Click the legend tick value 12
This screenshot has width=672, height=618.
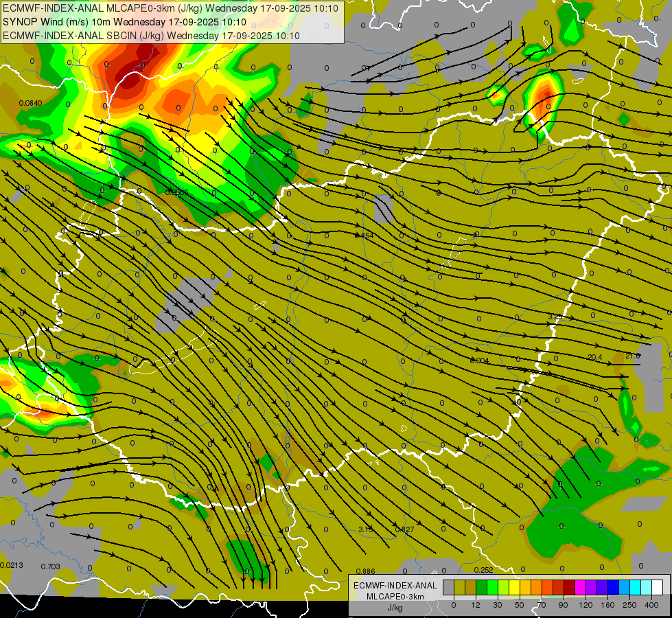click(476, 605)
